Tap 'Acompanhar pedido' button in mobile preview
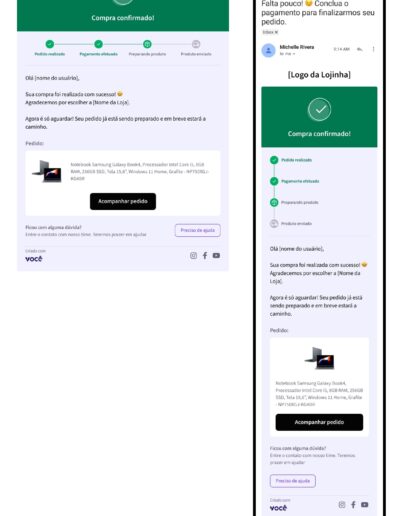This screenshot has width=400, height=516. pos(319,422)
